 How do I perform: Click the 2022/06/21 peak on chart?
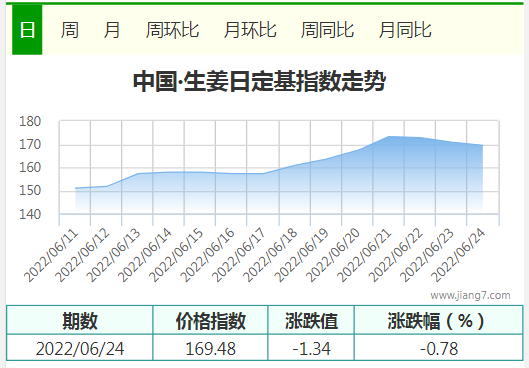tap(389, 137)
